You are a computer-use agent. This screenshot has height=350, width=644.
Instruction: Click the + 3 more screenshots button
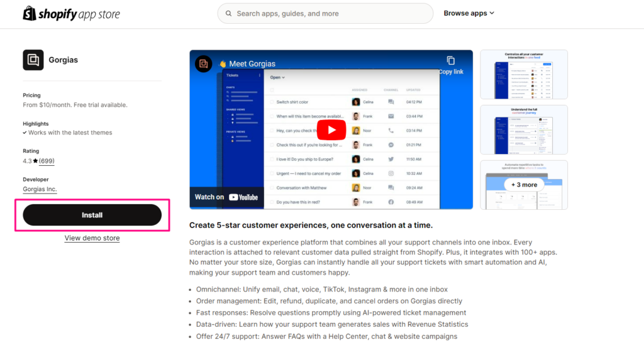tap(524, 185)
